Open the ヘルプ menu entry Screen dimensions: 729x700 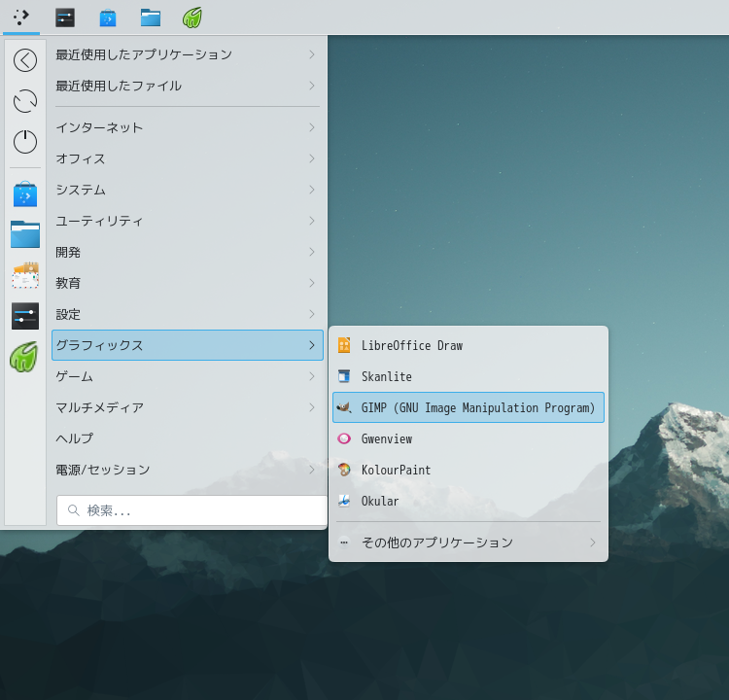point(188,438)
